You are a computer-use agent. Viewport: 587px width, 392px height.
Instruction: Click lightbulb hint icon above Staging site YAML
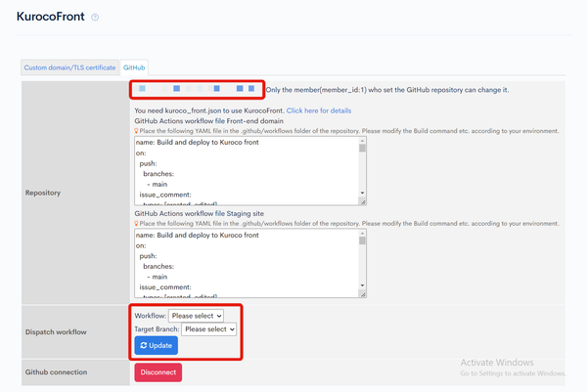(x=136, y=223)
